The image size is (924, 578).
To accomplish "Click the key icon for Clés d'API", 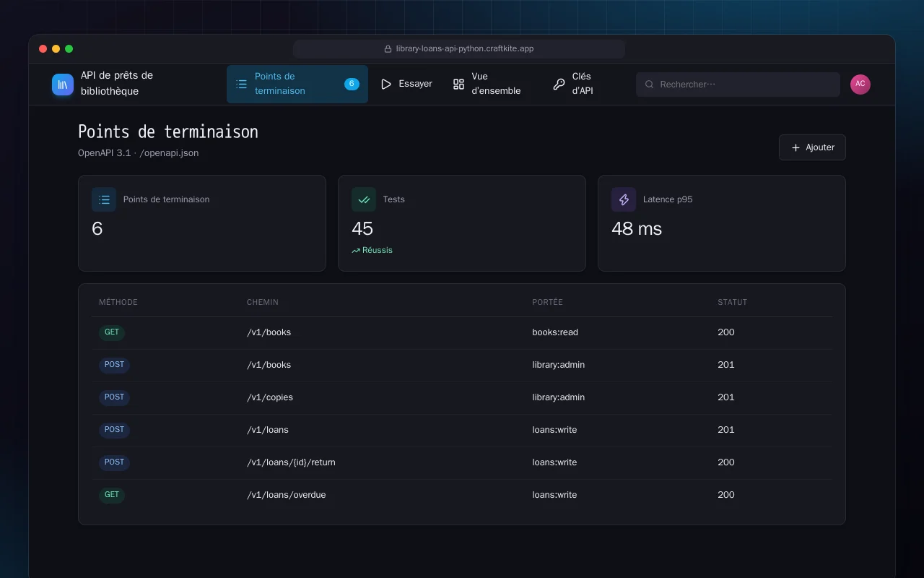I will click(559, 85).
